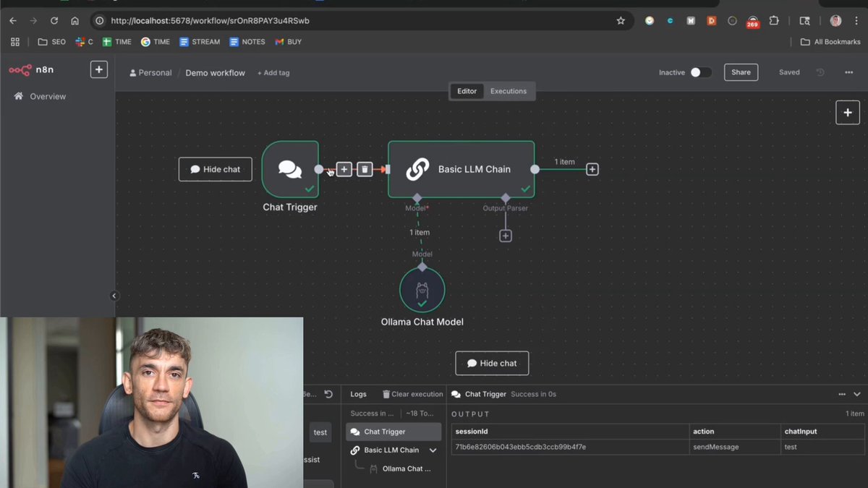868x488 pixels.
Task: Open the workflow three-dot menu in the header
Action: point(848,72)
